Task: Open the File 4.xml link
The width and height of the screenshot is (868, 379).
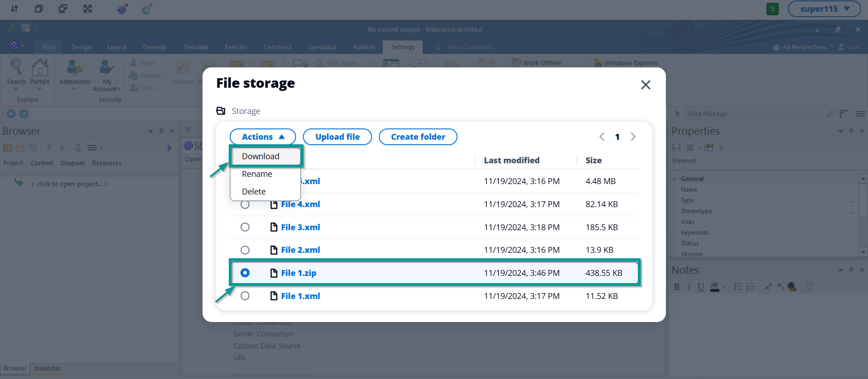Action: (x=300, y=204)
